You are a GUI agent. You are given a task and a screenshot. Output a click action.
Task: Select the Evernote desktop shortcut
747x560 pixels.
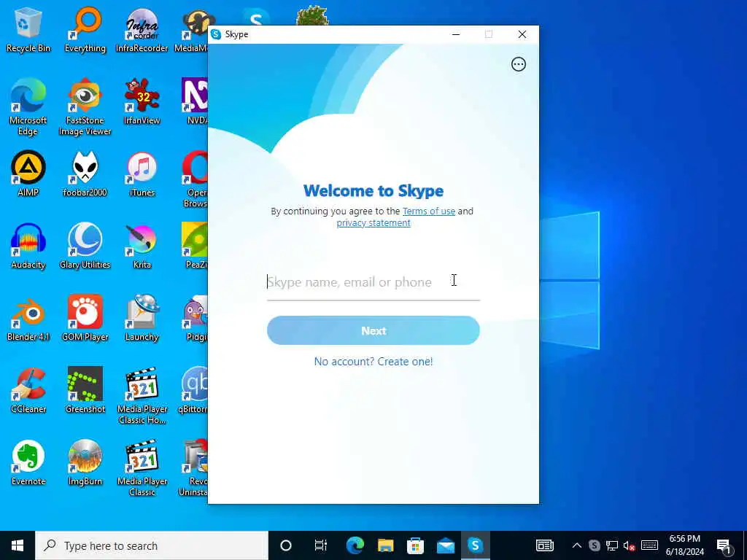coord(28,462)
